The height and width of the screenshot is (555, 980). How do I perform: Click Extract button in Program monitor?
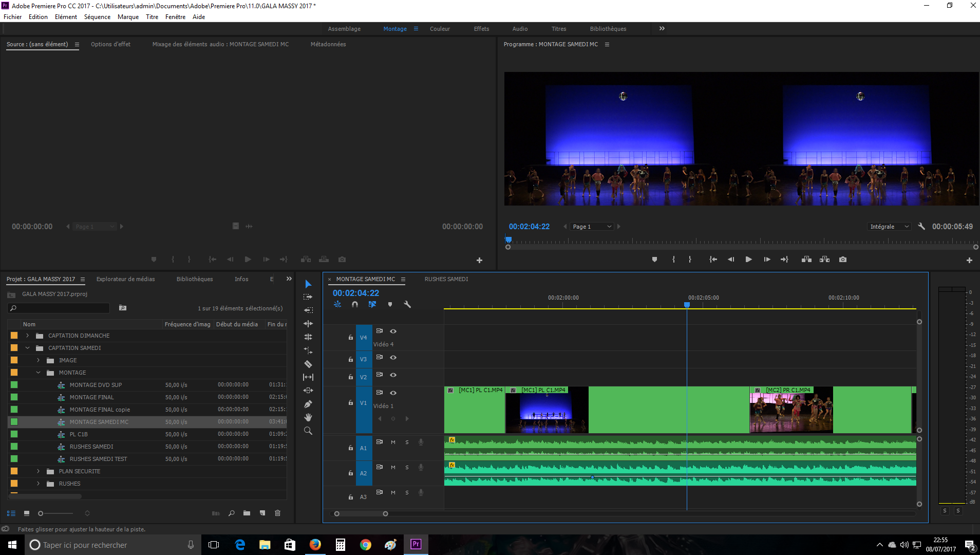[824, 260]
